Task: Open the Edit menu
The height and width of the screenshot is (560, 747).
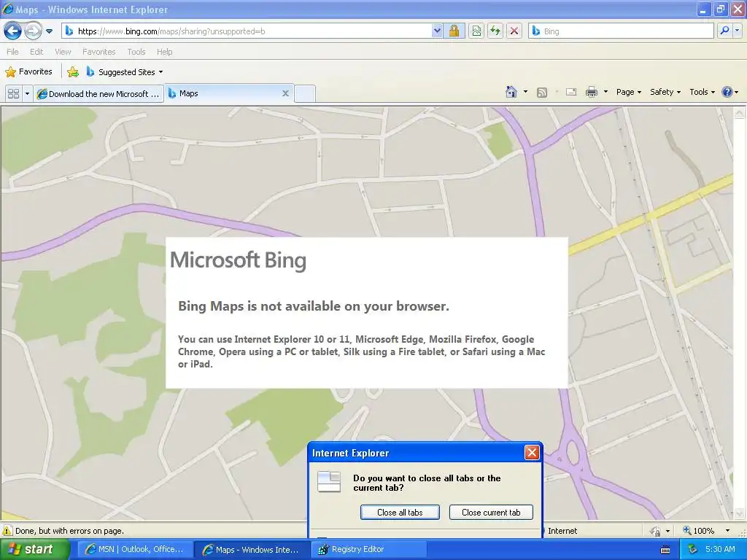Action: pos(36,52)
